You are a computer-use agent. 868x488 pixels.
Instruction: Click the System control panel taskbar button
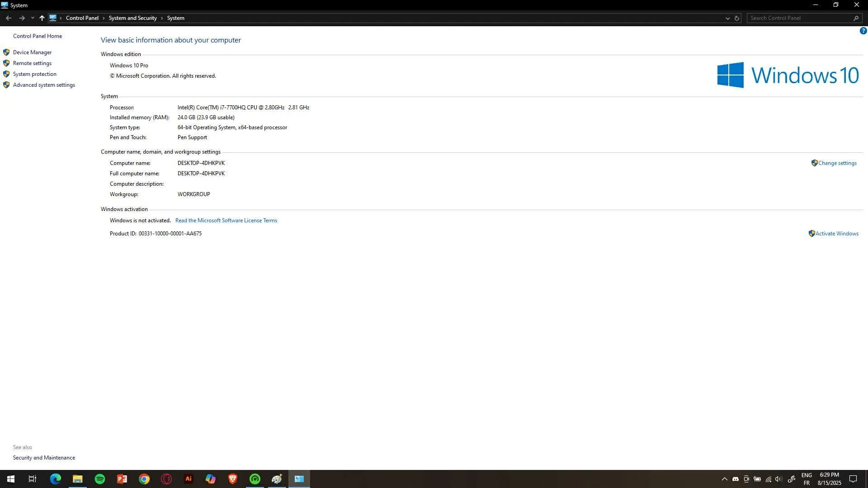coord(299,479)
